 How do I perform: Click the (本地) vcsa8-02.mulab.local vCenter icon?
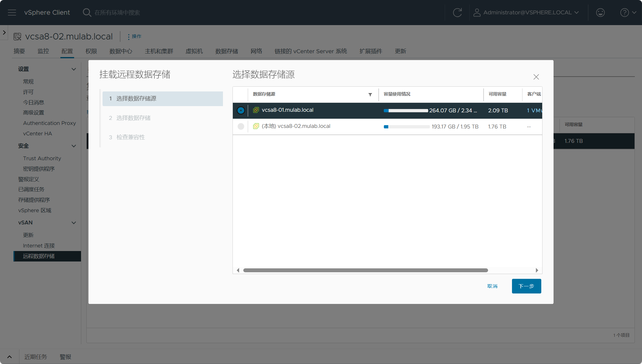tap(256, 126)
